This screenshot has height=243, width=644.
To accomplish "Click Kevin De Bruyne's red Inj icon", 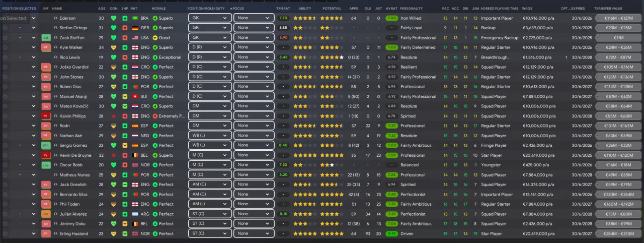I will [46, 155].
